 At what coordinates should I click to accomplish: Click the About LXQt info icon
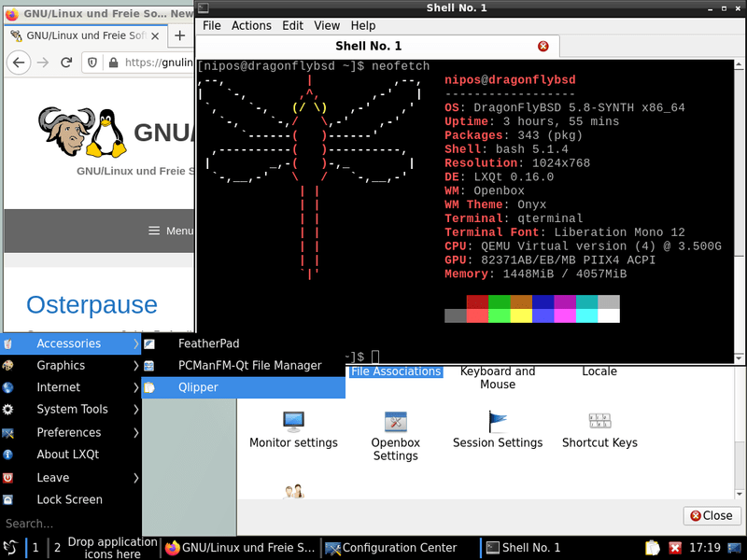[x=7, y=455]
